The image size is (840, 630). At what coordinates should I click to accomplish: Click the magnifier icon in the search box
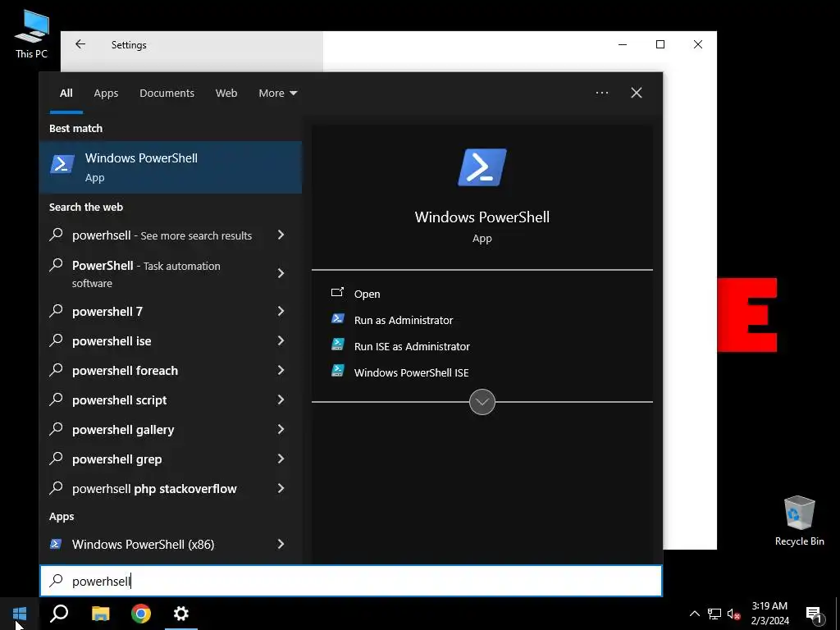[56, 581]
